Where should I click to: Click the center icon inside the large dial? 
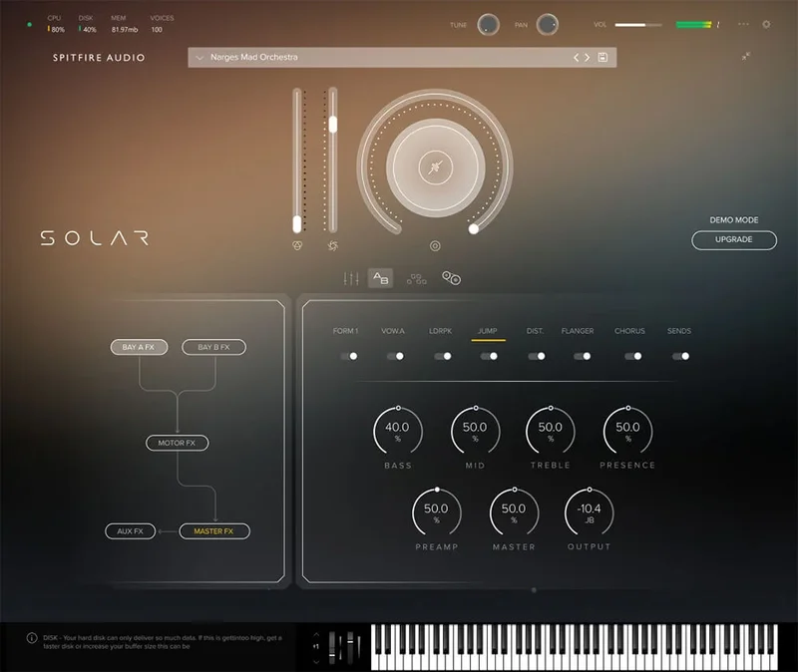(x=435, y=168)
